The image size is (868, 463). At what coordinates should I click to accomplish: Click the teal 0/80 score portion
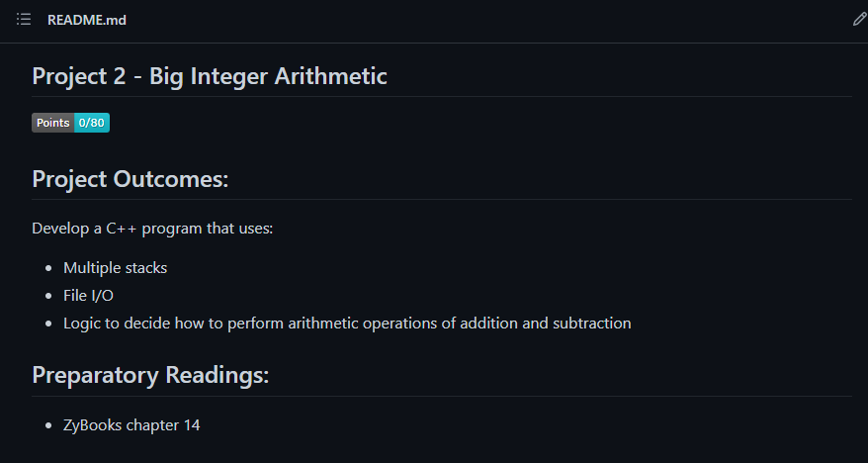click(x=92, y=123)
